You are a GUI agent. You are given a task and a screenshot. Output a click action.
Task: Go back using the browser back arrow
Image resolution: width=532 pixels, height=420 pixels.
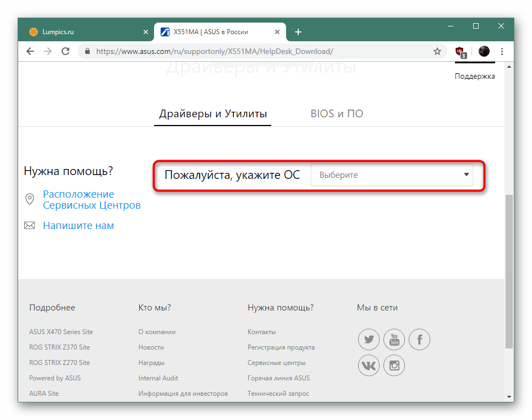click(30, 51)
